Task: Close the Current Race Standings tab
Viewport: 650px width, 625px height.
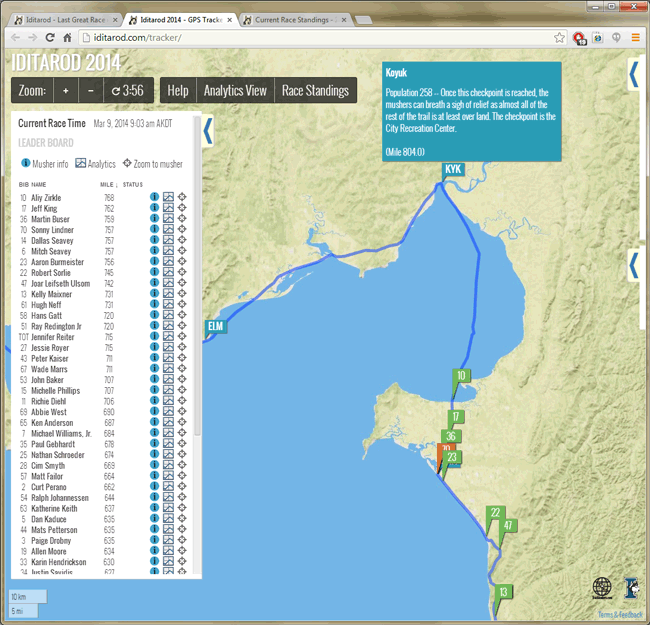Action: point(344,20)
